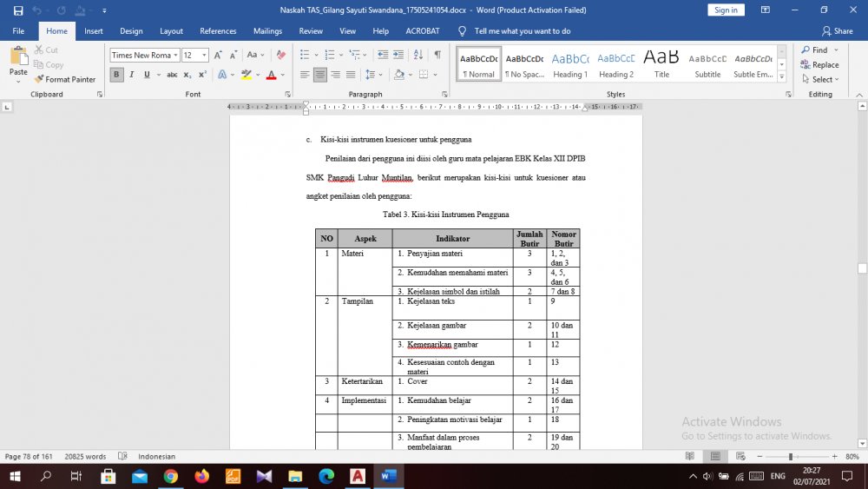Clear all formatting from selection
The width and height of the screenshot is (868, 489).
coord(280,55)
